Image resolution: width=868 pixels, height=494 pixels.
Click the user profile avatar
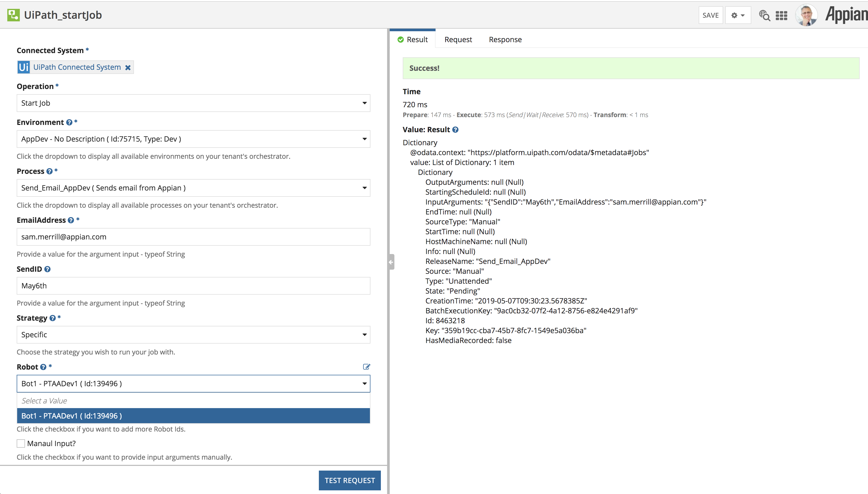pos(806,15)
